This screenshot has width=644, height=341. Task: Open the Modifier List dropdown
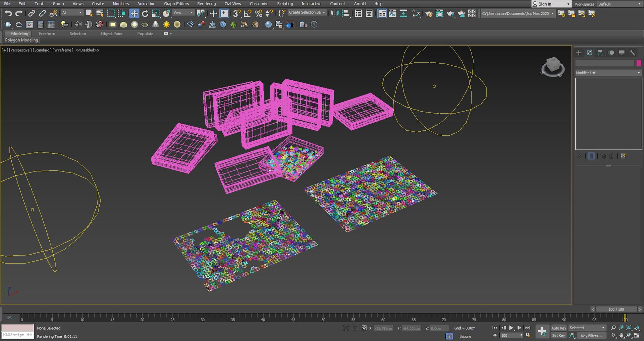608,73
